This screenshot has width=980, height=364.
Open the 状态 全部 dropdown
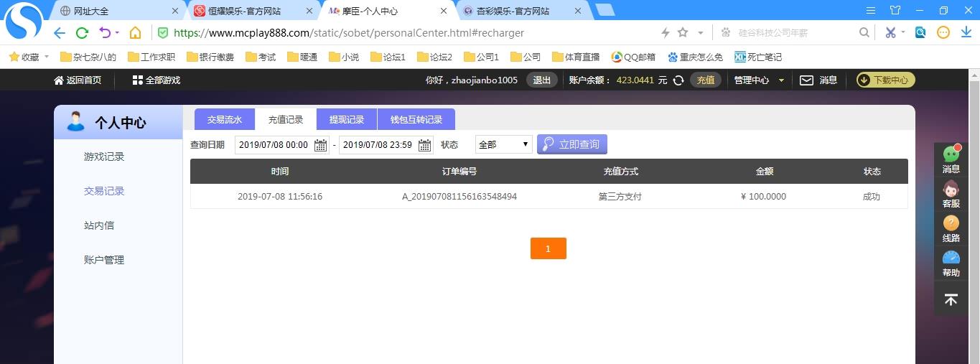[503, 144]
